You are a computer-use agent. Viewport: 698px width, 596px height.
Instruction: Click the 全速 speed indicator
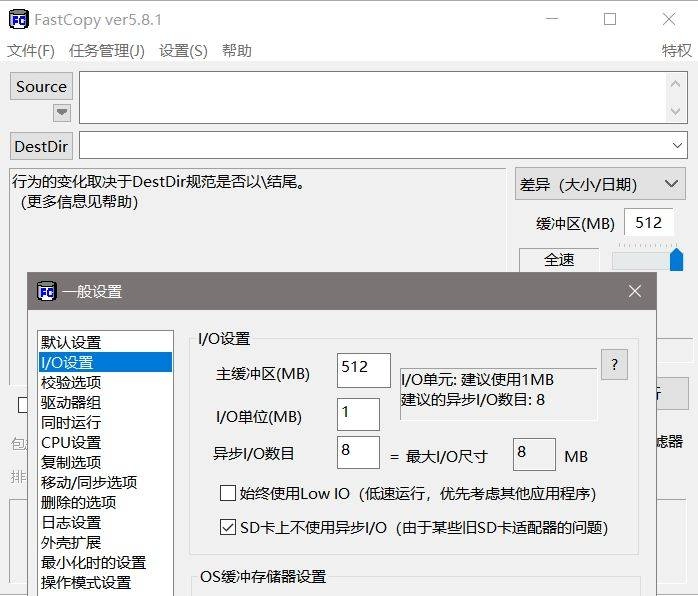coord(559,259)
